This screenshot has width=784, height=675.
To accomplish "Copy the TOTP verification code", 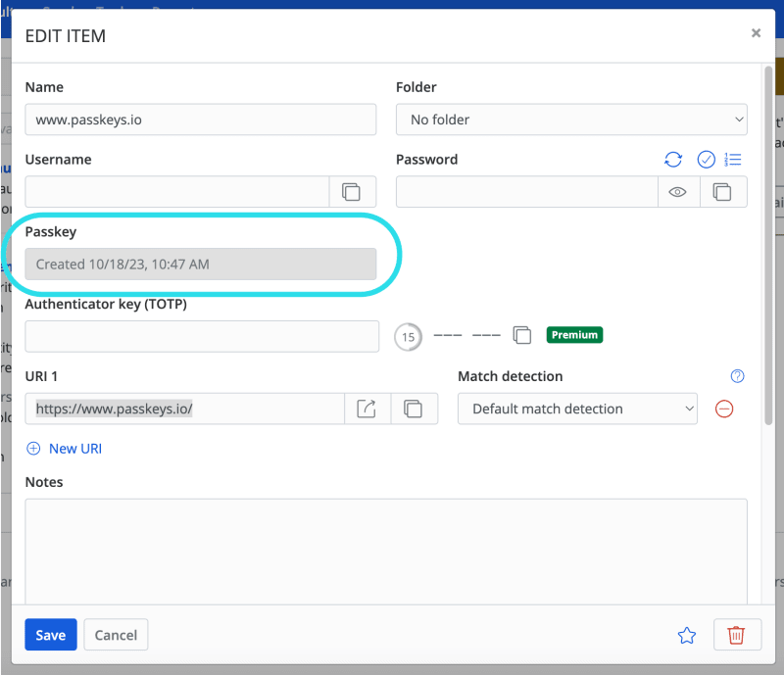I will tap(521, 334).
